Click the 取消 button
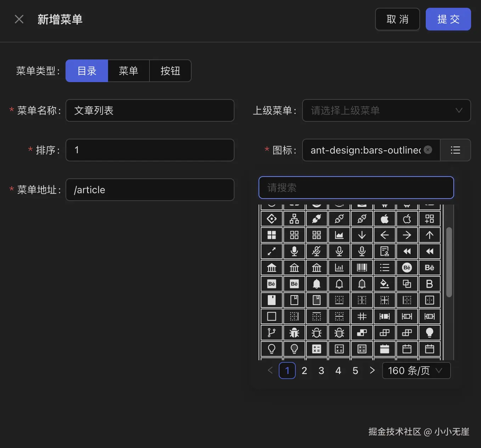Viewport: 481px width, 448px height. click(397, 19)
